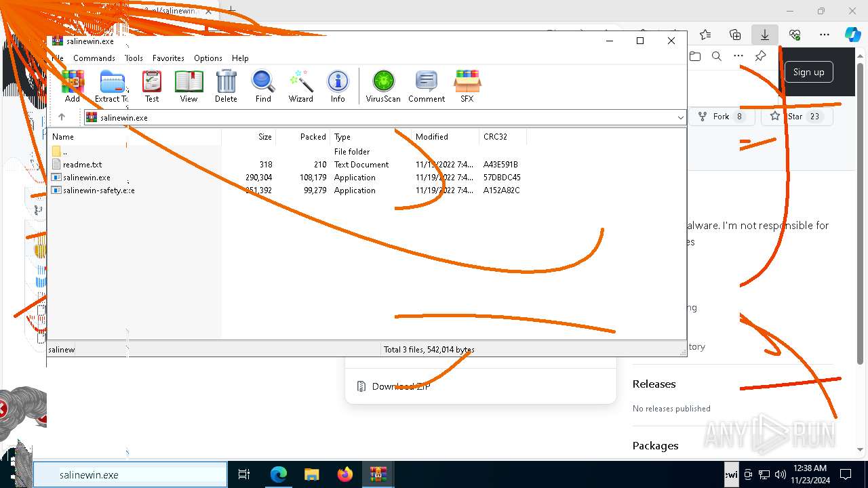Screen dimensions: 868x488
Task: Run Test on the archive
Action: (152, 86)
